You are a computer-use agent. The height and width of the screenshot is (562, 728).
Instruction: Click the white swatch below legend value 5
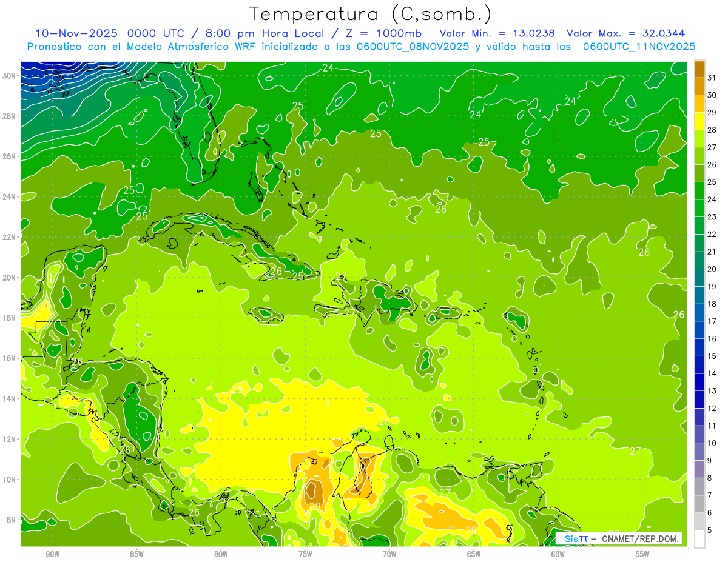699,539
